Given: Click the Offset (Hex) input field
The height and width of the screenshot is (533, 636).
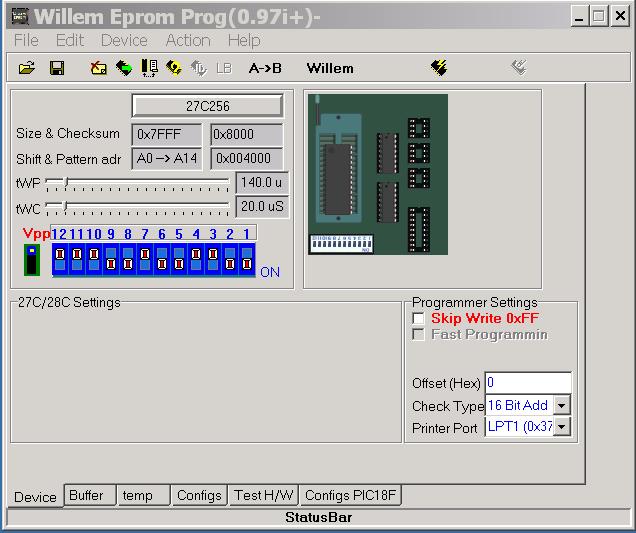Looking at the screenshot, I should pyautogui.click(x=528, y=383).
